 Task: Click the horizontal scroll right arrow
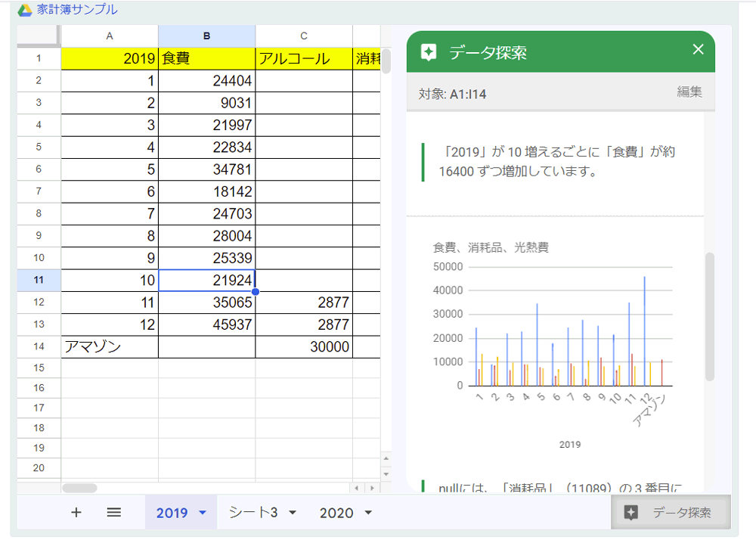pos(372,488)
